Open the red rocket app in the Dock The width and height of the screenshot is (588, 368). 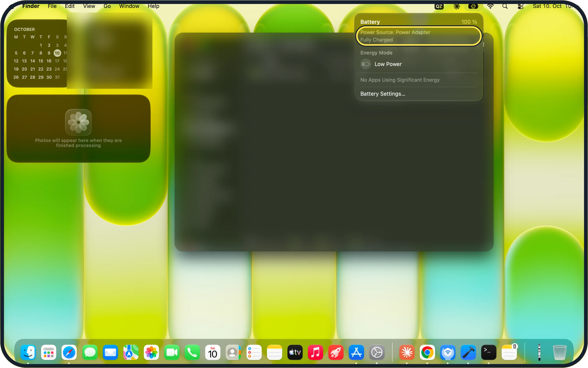click(x=336, y=352)
